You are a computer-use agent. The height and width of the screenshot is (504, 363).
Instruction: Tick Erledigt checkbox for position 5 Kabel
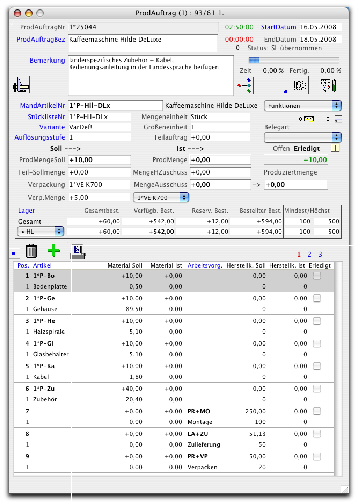pos(317,366)
